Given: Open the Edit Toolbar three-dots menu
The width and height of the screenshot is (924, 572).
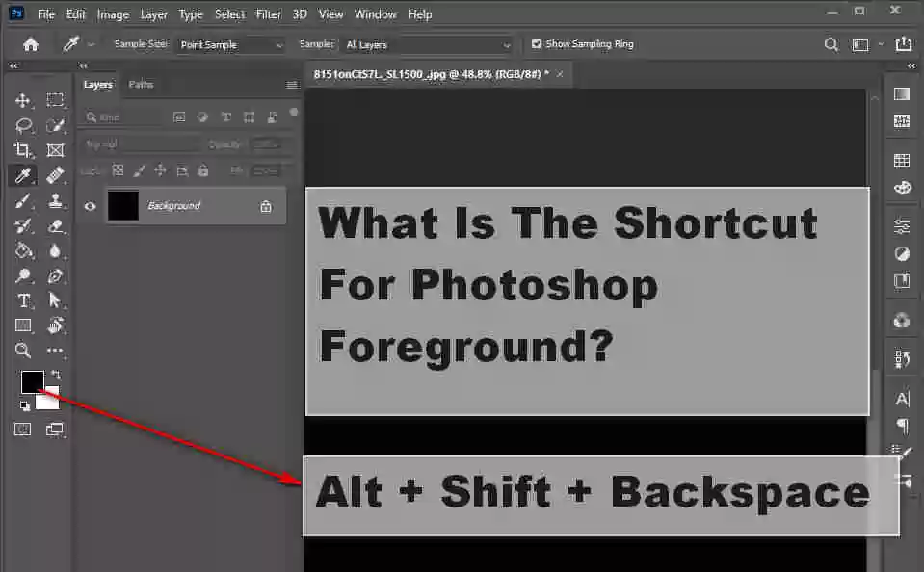Looking at the screenshot, I should [55, 351].
